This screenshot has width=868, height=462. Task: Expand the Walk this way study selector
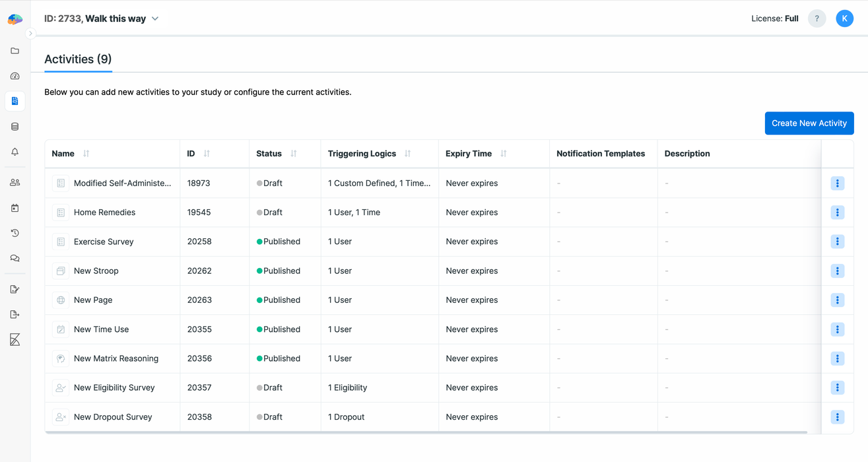pyautogui.click(x=155, y=18)
